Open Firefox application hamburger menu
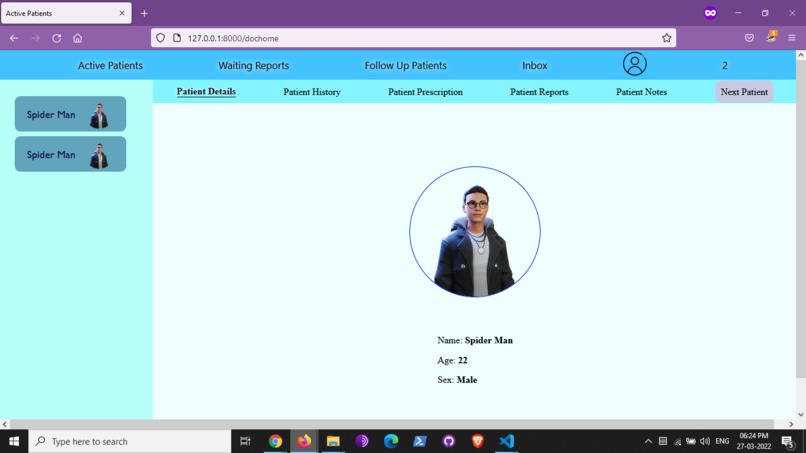Viewport: 806px width, 453px height. tap(792, 38)
